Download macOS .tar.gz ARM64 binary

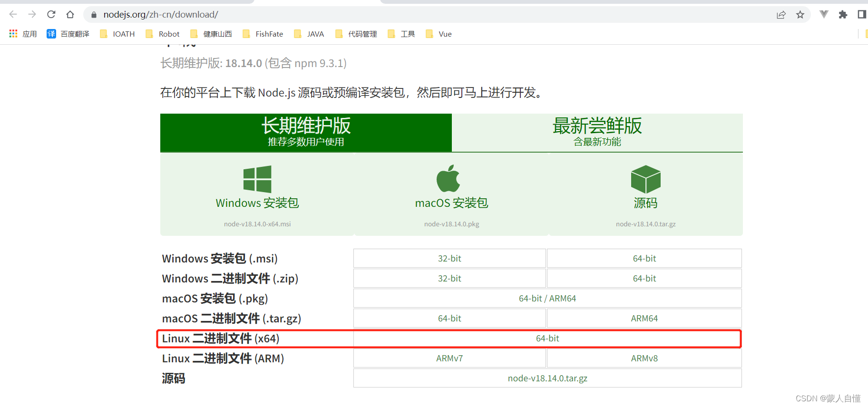coord(644,318)
